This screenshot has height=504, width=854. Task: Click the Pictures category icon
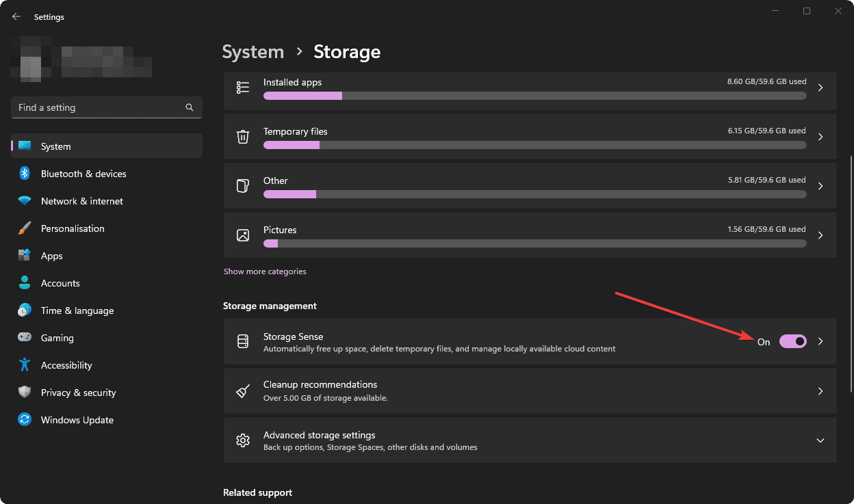(243, 235)
